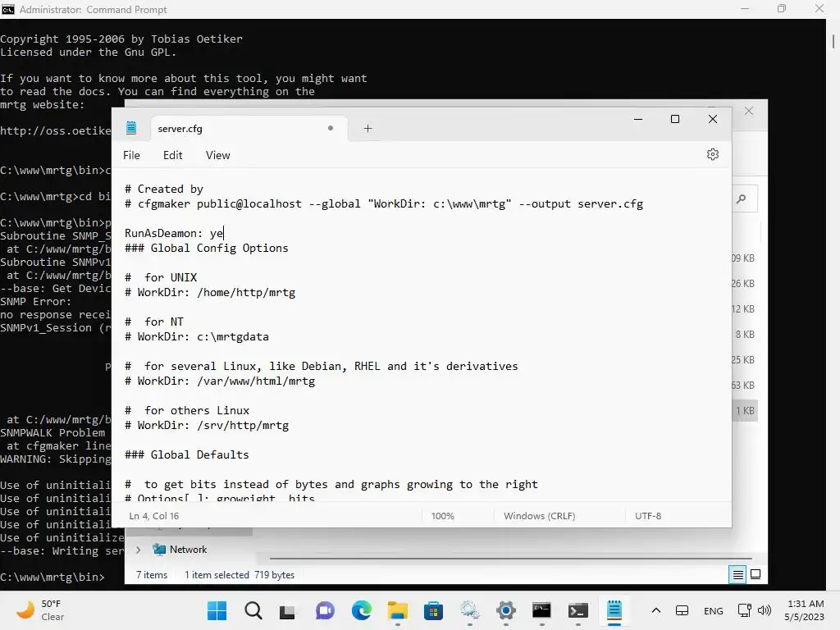840x630 pixels.
Task: Launch Microsoft Edge from taskbar
Action: tap(361, 610)
